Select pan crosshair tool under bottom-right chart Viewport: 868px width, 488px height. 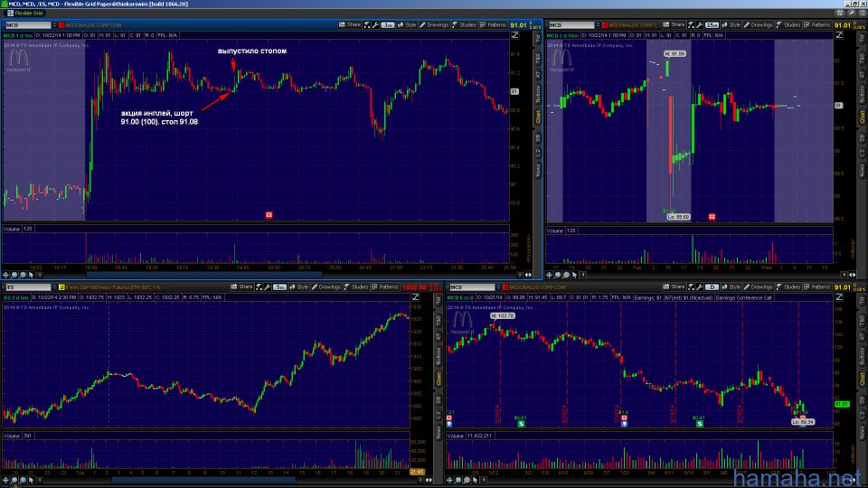pos(449,480)
